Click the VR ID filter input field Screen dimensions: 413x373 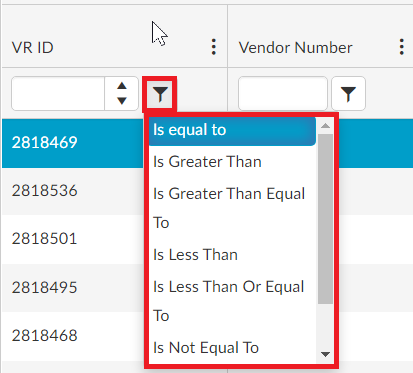coord(58,94)
